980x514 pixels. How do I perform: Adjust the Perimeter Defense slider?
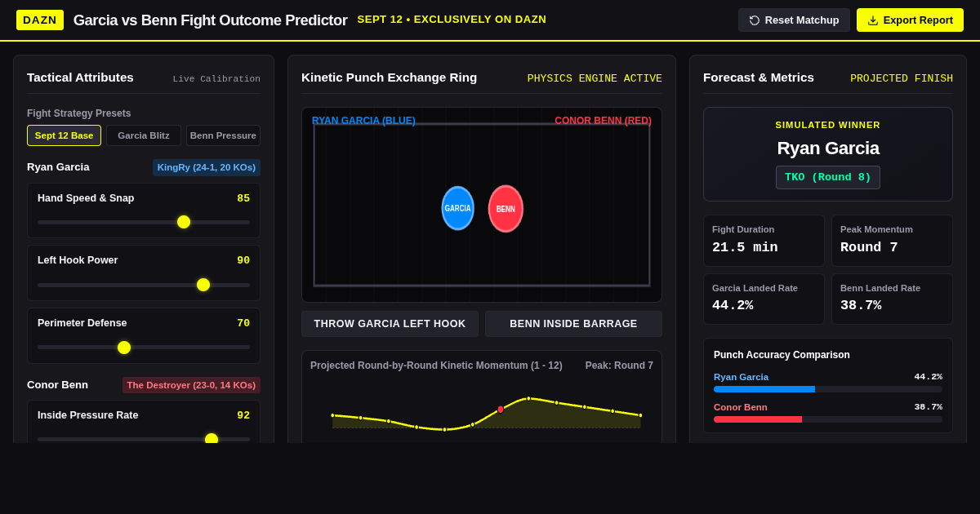144,348
